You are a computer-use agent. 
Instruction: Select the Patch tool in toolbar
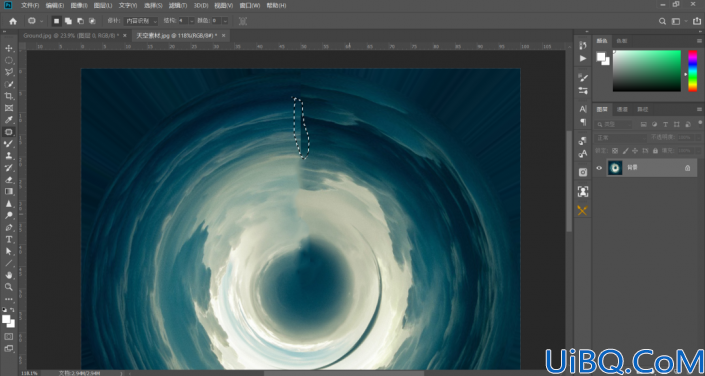pos(9,132)
